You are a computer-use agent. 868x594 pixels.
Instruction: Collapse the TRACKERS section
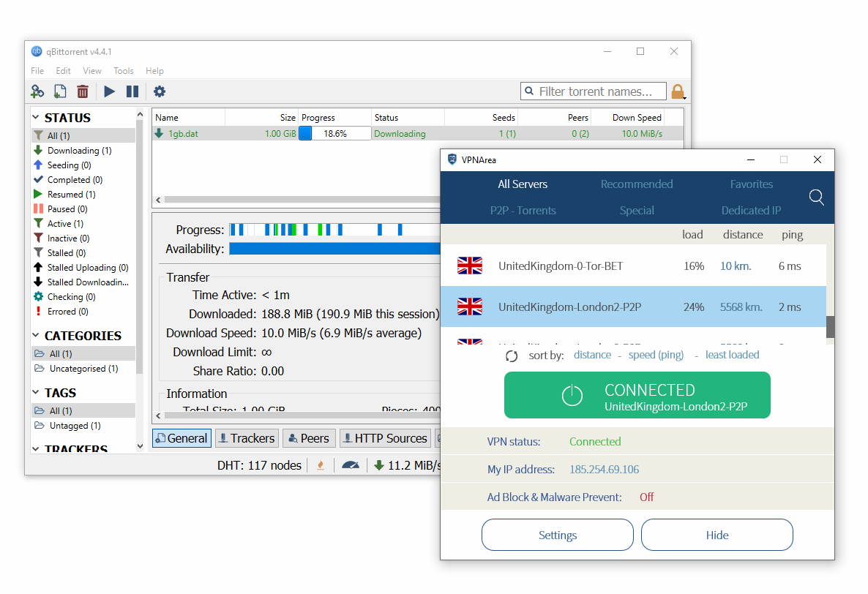point(35,448)
